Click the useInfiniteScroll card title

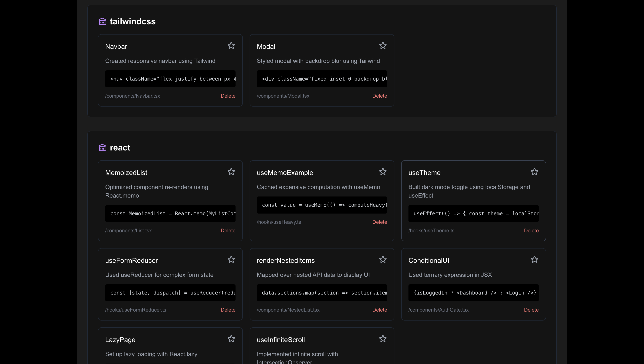[x=281, y=340]
